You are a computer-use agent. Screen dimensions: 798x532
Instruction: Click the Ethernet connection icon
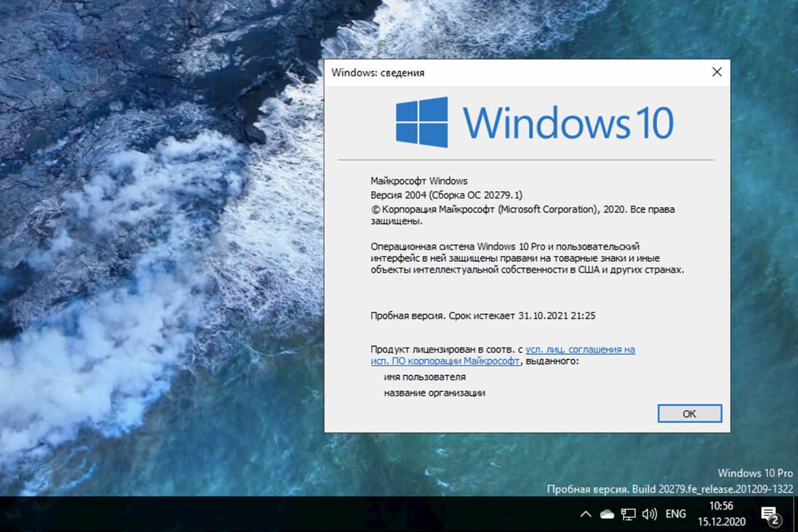tap(629, 513)
